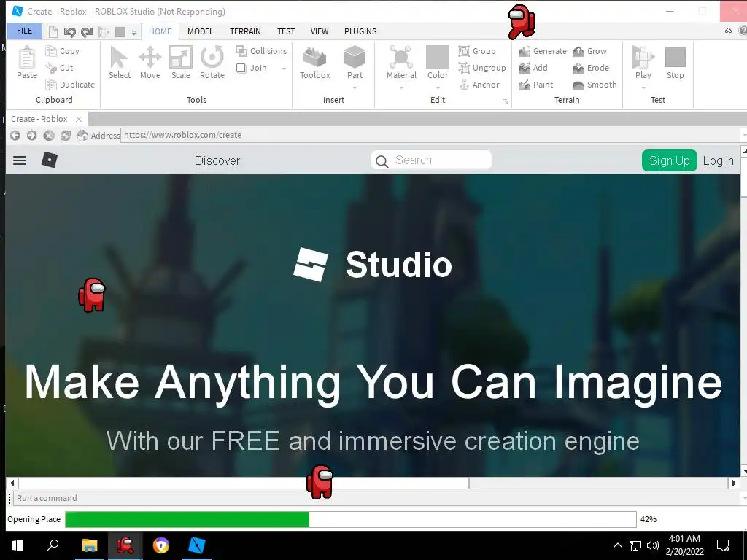
Task: Open the FILE menu
Action: (24, 31)
